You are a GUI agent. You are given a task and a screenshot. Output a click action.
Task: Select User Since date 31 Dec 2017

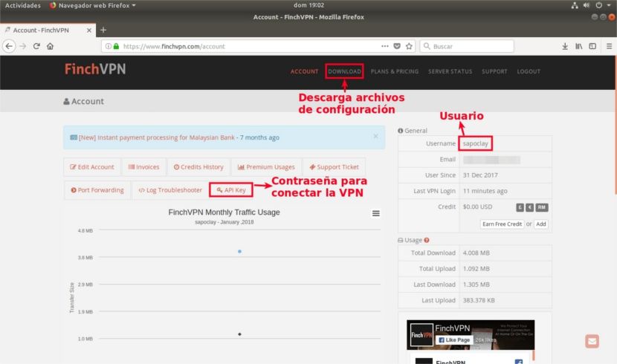pyautogui.click(x=480, y=175)
